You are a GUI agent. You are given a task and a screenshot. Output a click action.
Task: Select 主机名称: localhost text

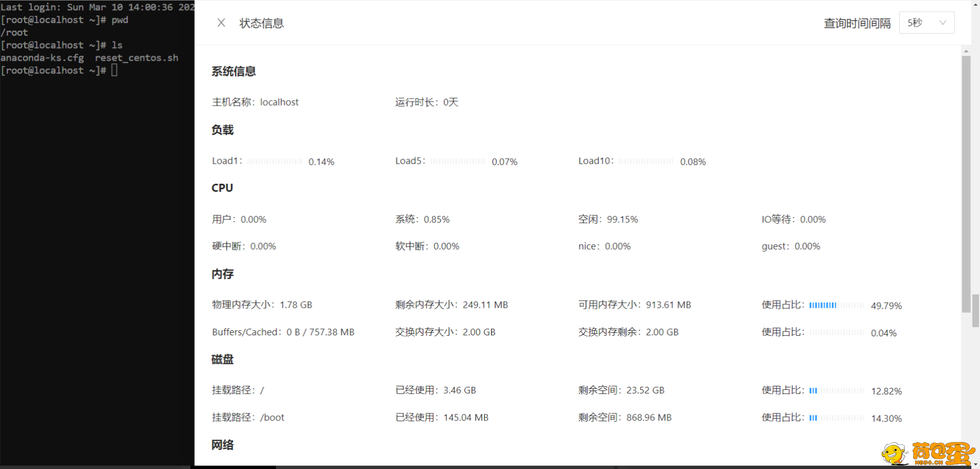pyautogui.click(x=255, y=102)
